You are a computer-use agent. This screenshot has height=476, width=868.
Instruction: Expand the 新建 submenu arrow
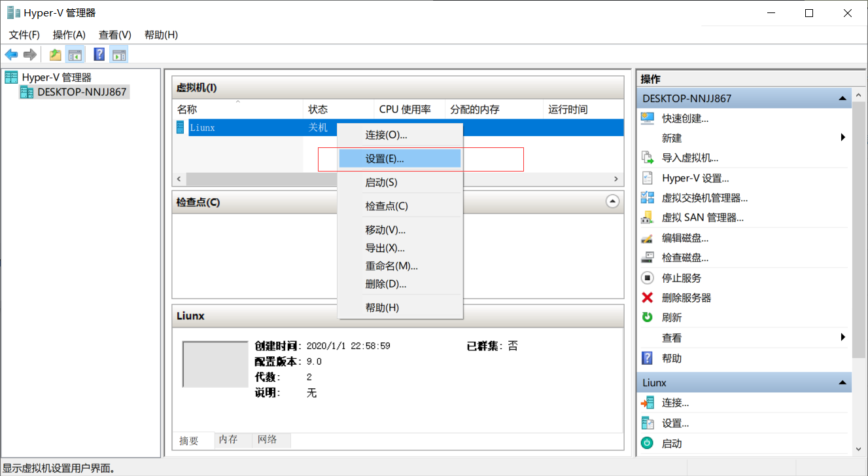[842, 138]
